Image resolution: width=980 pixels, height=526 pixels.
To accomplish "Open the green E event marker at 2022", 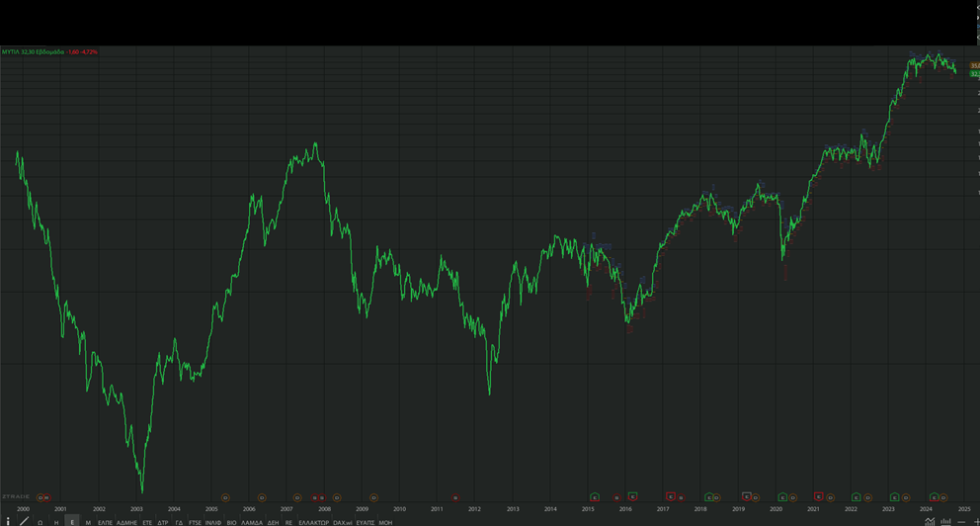I will click(857, 497).
